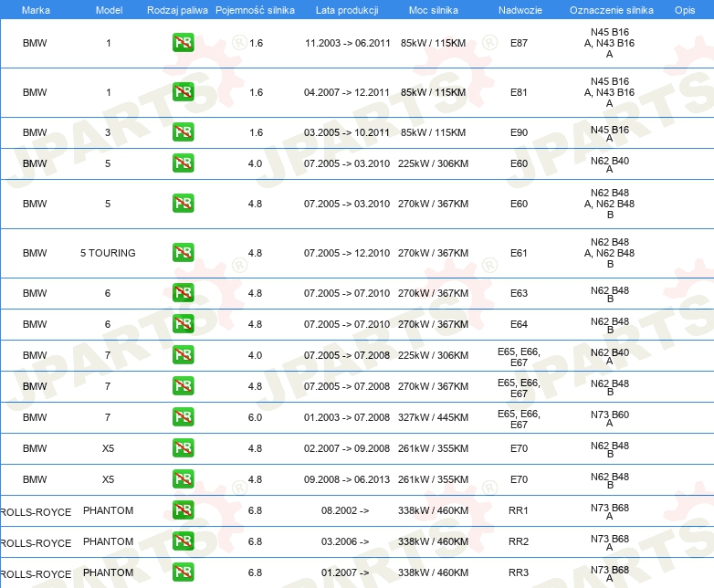Select the Rodzaj paliwa column header

click(x=177, y=9)
